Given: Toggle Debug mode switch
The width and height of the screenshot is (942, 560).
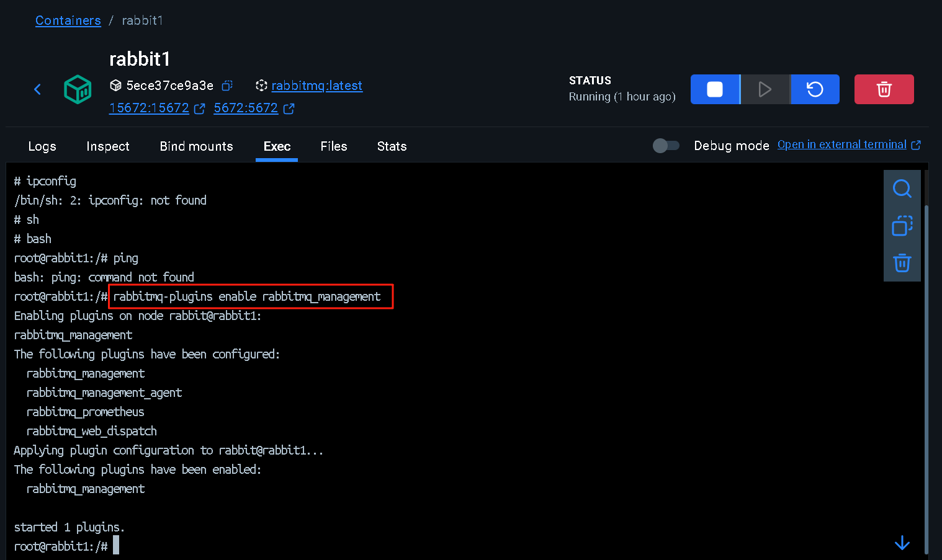Looking at the screenshot, I should [666, 145].
